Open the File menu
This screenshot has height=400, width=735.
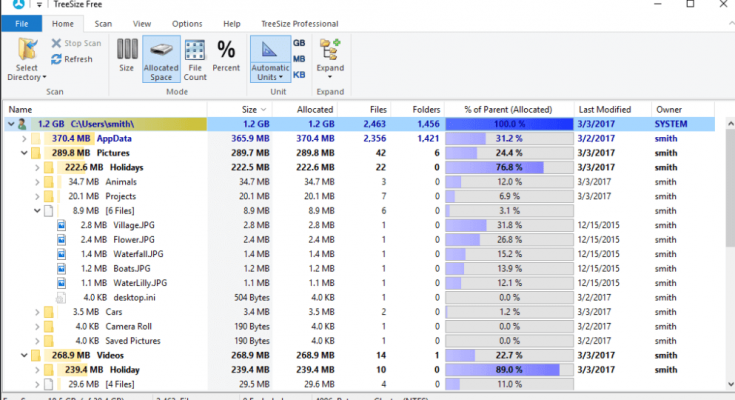22,24
